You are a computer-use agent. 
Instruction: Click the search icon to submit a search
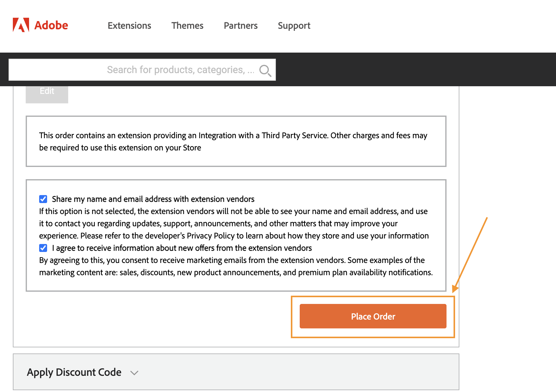265,70
